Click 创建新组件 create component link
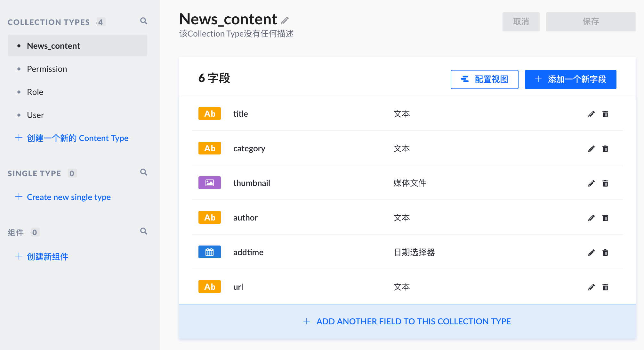Image resolution: width=644 pixels, height=350 pixels. (47, 257)
